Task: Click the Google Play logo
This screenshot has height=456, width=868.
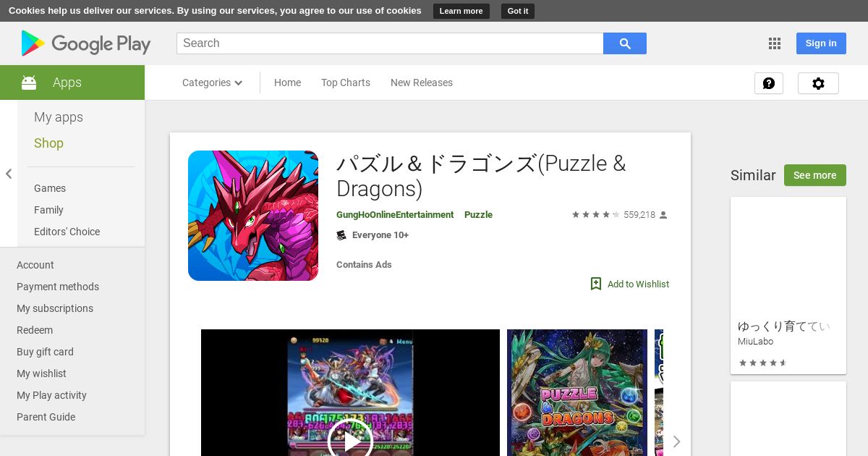Action: (85, 43)
